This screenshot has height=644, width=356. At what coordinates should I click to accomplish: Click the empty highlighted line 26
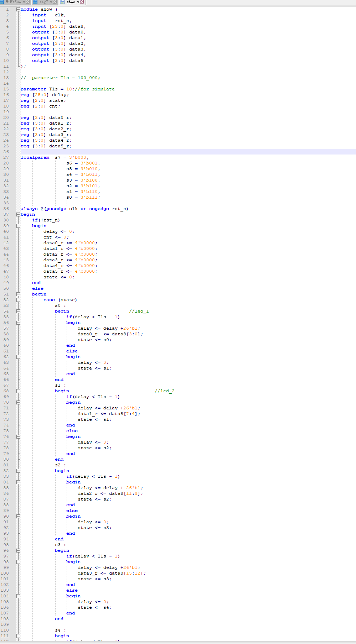pos(188,152)
